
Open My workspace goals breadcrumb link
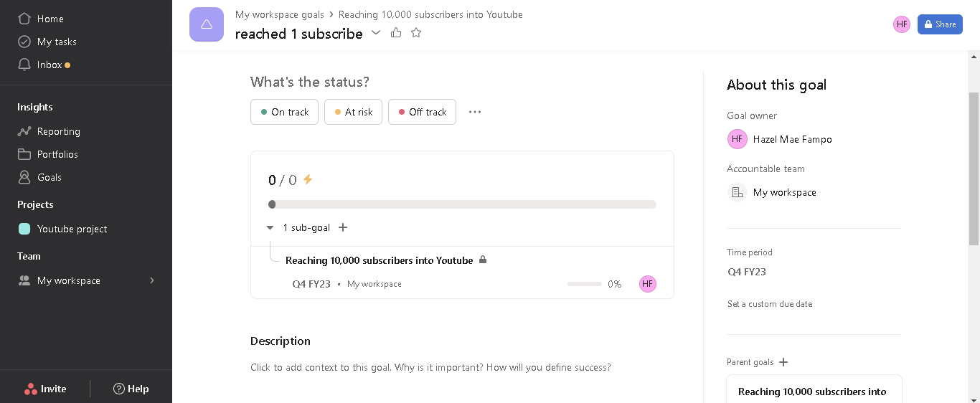[280, 14]
